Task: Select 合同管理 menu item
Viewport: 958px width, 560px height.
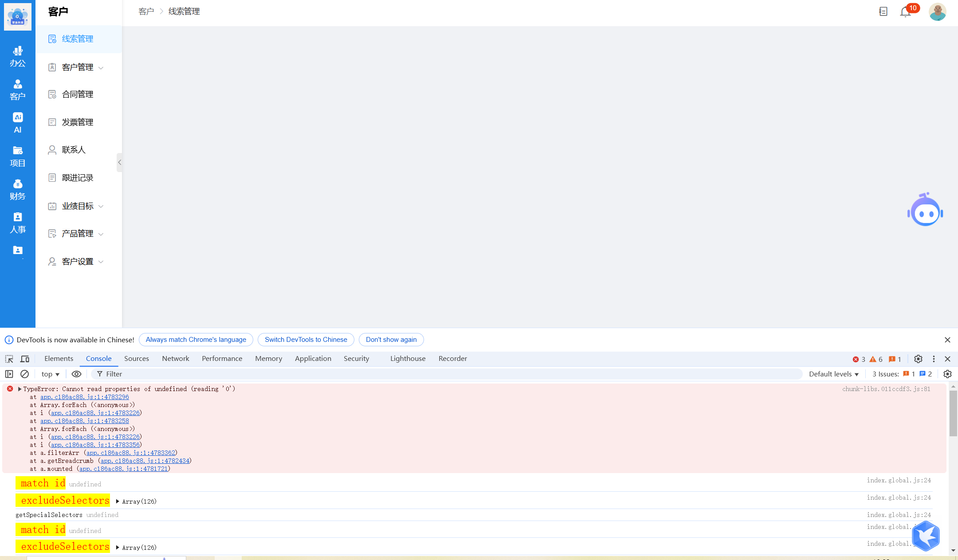Action: pyautogui.click(x=78, y=94)
